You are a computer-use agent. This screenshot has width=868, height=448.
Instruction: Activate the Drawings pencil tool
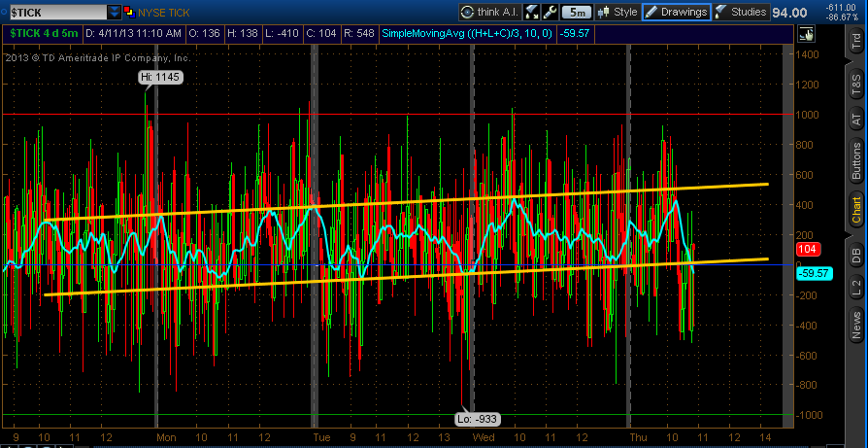point(677,12)
